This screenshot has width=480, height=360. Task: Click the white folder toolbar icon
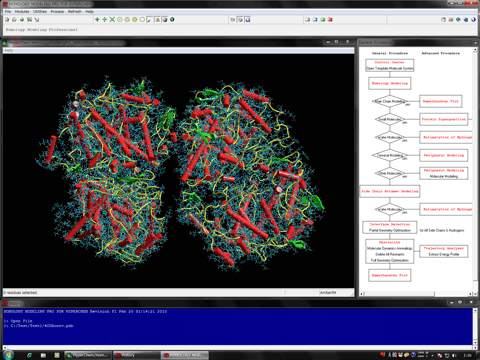tap(307, 20)
